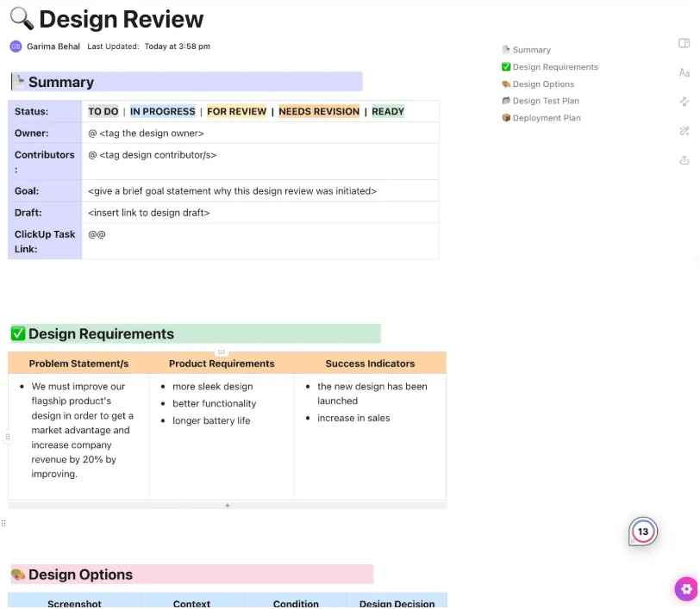Viewport: 700px width, 609px height.
Task: Click the sync arrows icon in right sidebar
Action: click(x=684, y=102)
